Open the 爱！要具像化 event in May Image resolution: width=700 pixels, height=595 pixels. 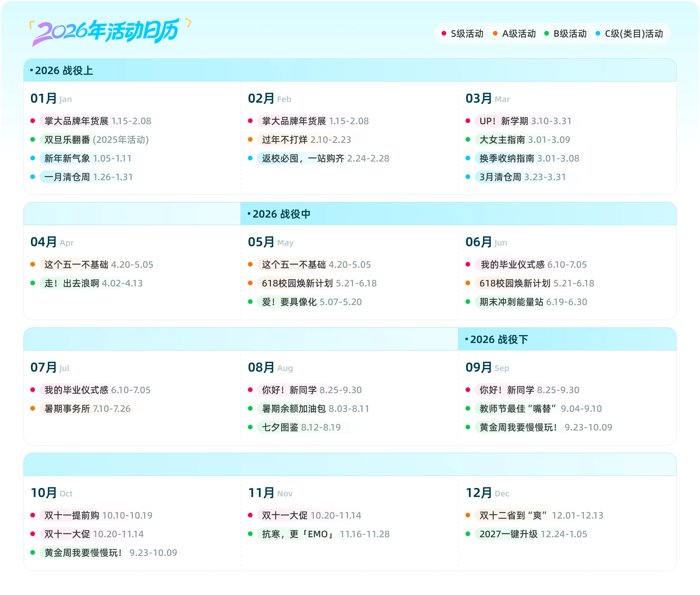point(289,302)
